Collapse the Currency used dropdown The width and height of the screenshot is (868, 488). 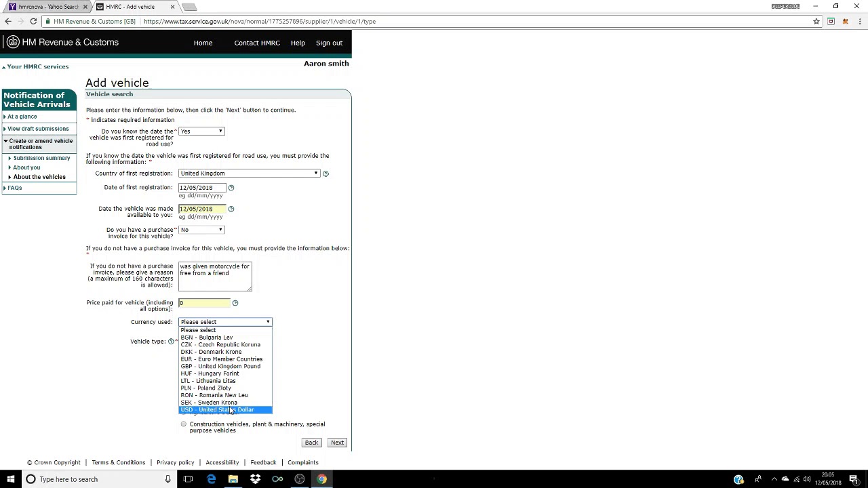pos(225,322)
